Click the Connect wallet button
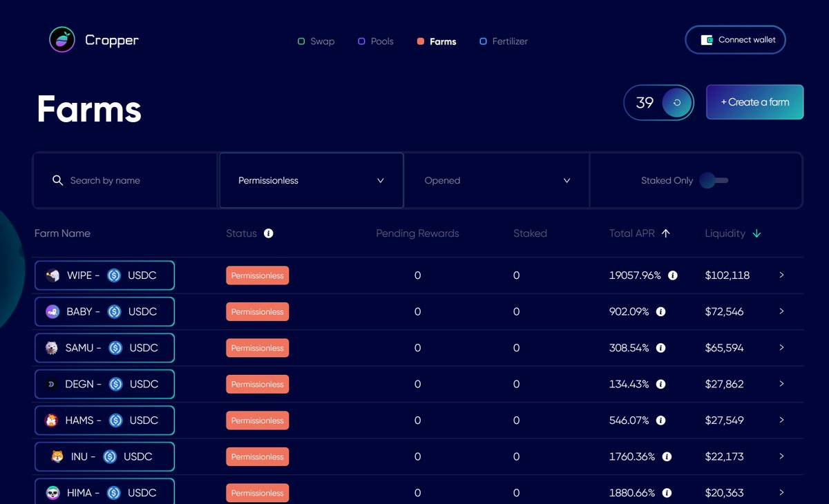This screenshot has height=504, width=829. click(x=735, y=40)
